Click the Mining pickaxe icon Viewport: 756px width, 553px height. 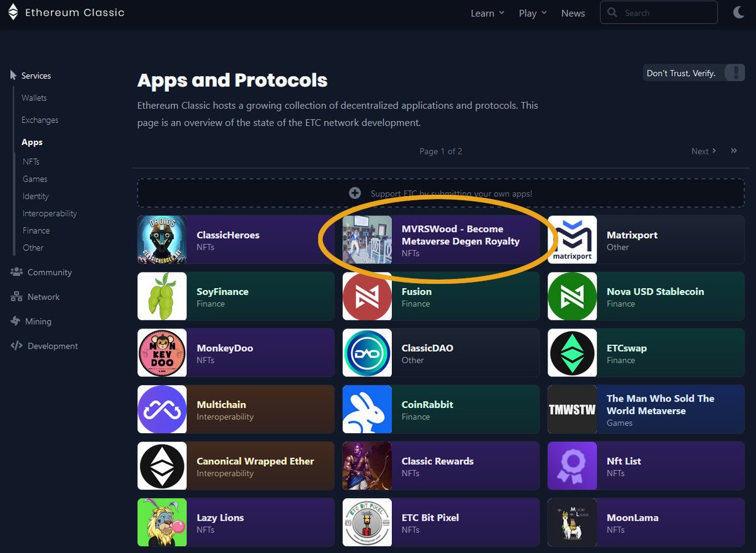[16, 322]
